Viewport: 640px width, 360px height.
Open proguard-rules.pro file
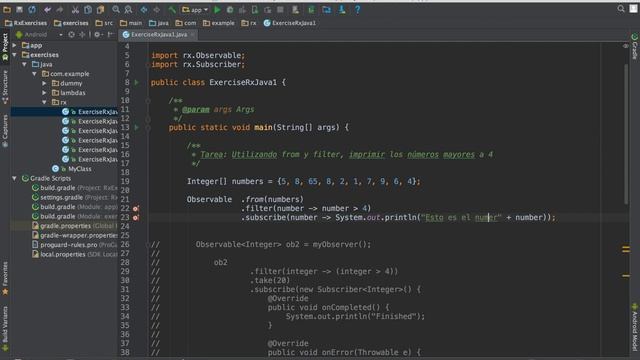pyautogui.click(x=75, y=244)
